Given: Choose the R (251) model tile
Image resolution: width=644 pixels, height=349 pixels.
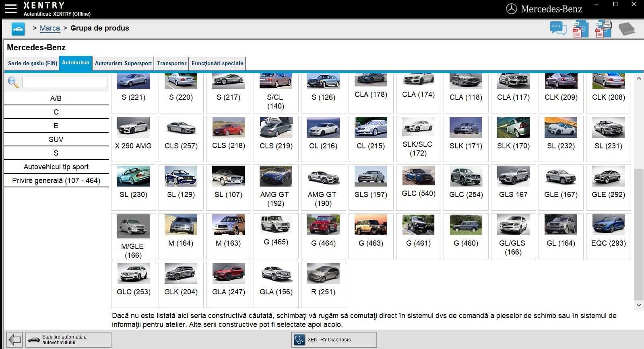Looking at the screenshot, I should click(323, 285).
